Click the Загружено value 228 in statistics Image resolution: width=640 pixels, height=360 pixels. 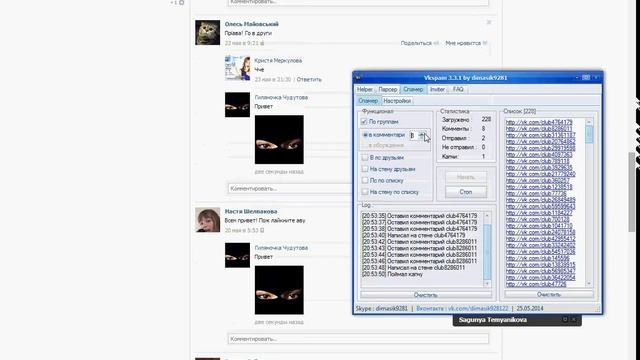pyautogui.click(x=486, y=120)
